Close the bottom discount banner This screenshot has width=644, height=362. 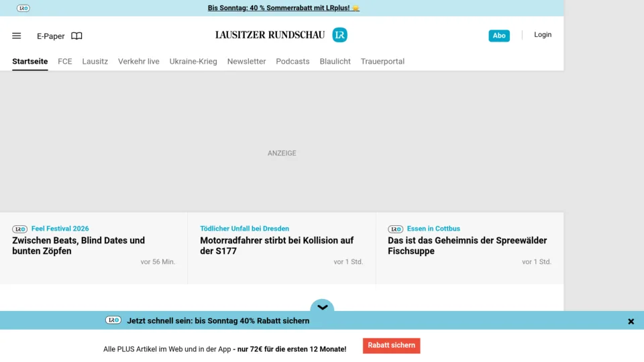(x=631, y=321)
